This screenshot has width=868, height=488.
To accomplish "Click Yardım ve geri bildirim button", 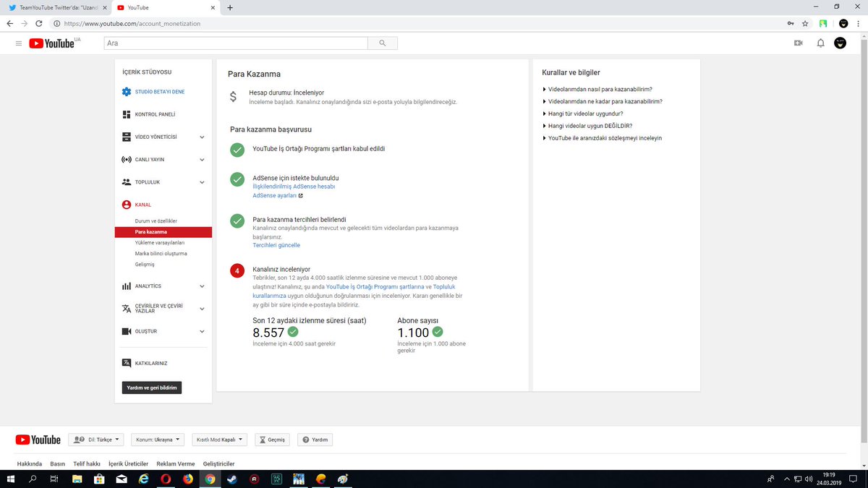I will 152,388.
